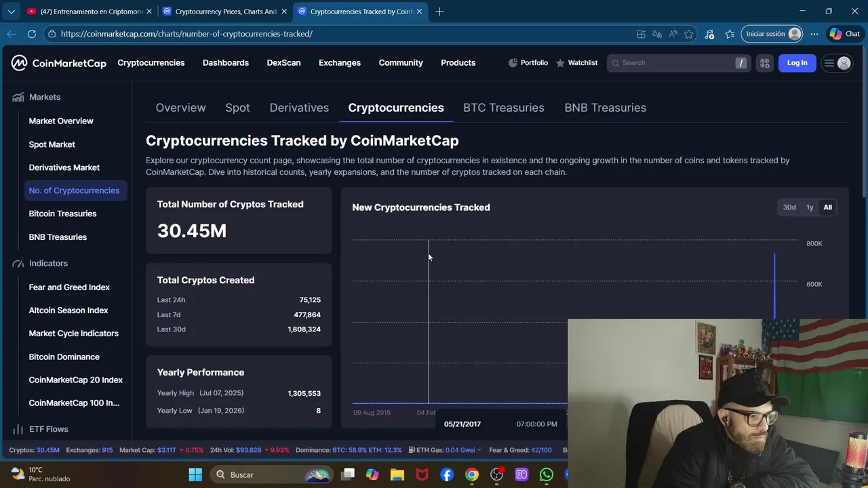Click the Log In button
The image size is (868, 488).
click(x=797, y=63)
